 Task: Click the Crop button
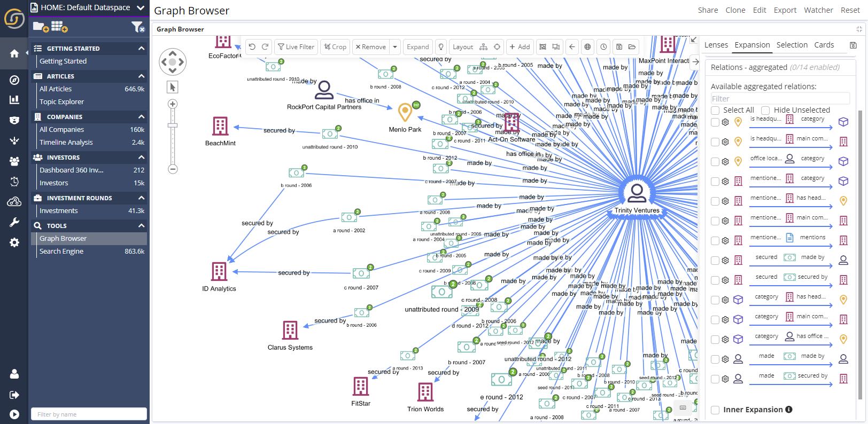point(335,47)
